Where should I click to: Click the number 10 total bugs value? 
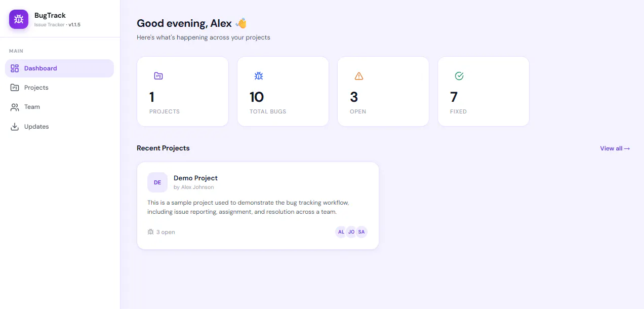pos(257,97)
